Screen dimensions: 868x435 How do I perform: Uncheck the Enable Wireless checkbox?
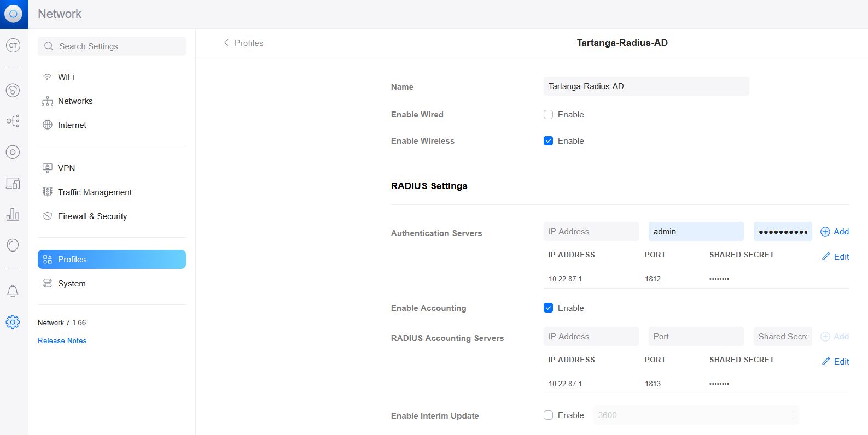pos(548,141)
